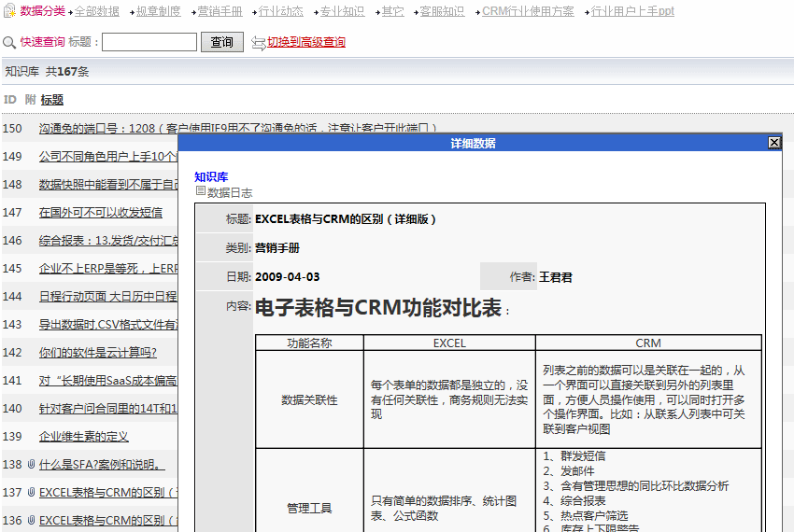Open the entry 在国外可不可以收发短信
Image resolution: width=794 pixels, height=532 pixels.
(101, 213)
